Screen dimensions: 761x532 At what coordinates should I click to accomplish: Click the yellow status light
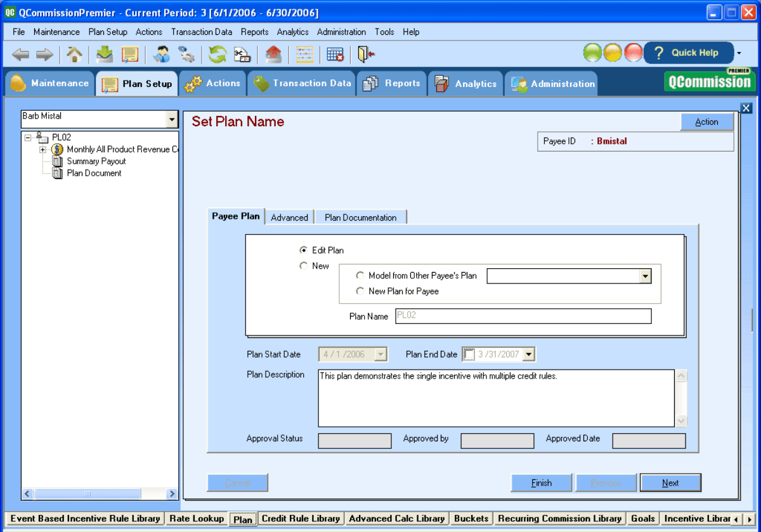[x=613, y=53]
